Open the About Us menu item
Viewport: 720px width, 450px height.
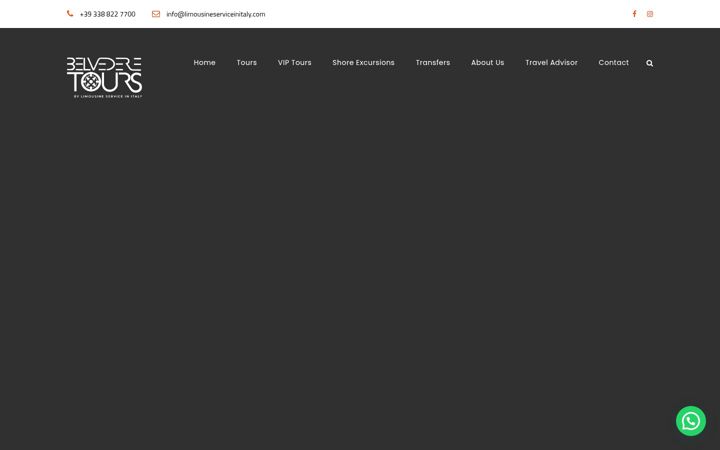click(x=487, y=62)
